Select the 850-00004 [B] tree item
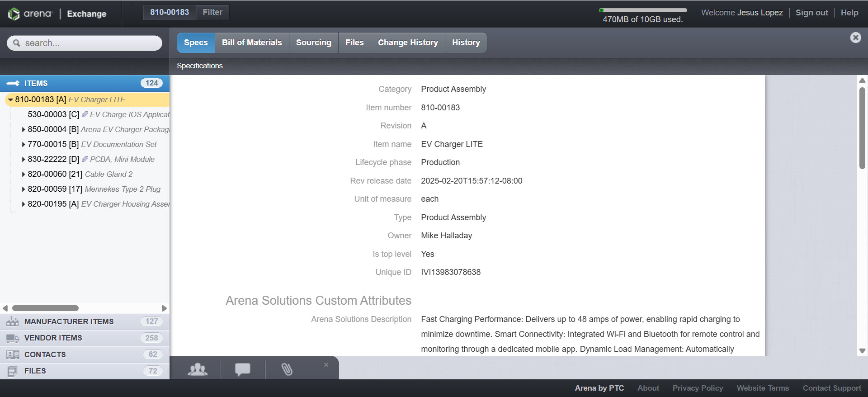The height and width of the screenshot is (397, 868). coord(99,129)
